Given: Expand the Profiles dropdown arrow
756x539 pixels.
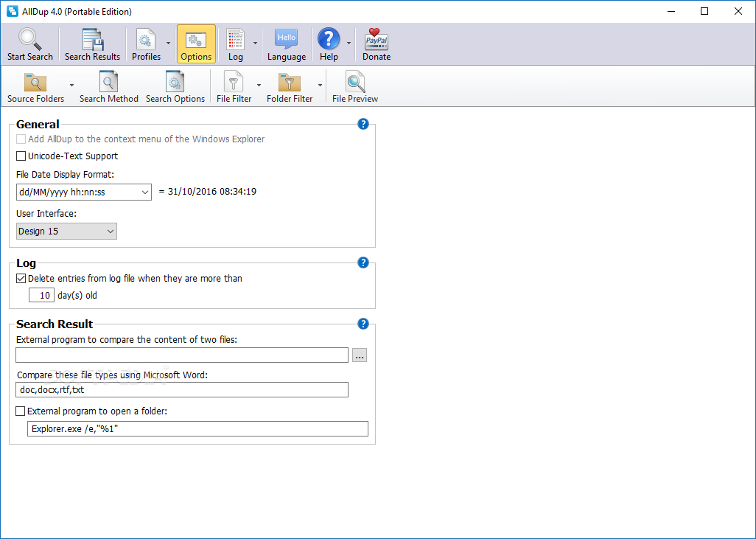Looking at the screenshot, I should coord(168,44).
